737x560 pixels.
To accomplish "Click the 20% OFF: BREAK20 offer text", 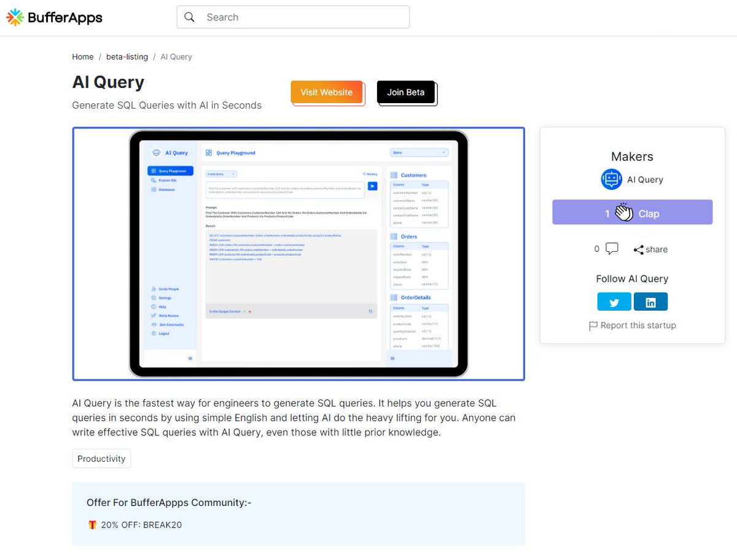I will pos(142,525).
